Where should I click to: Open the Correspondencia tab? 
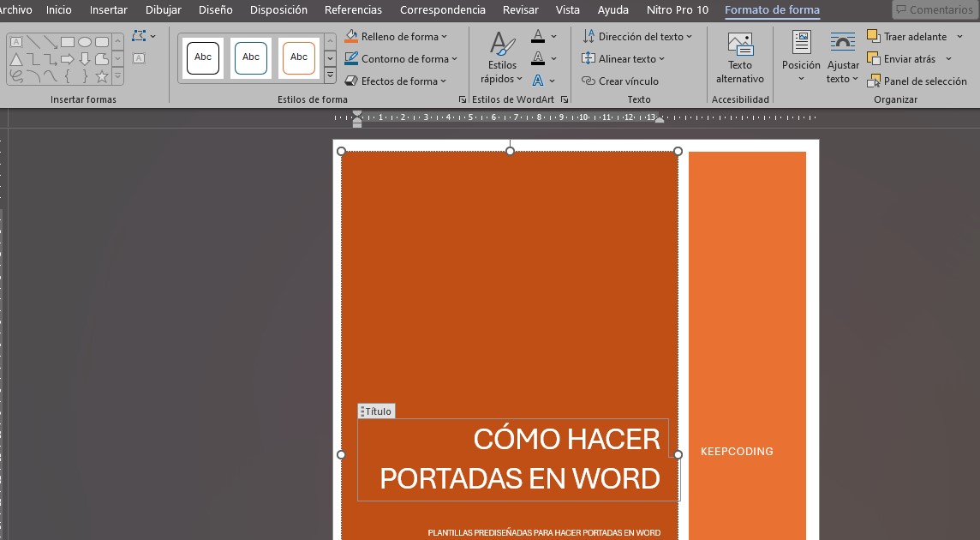click(x=443, y=10)
